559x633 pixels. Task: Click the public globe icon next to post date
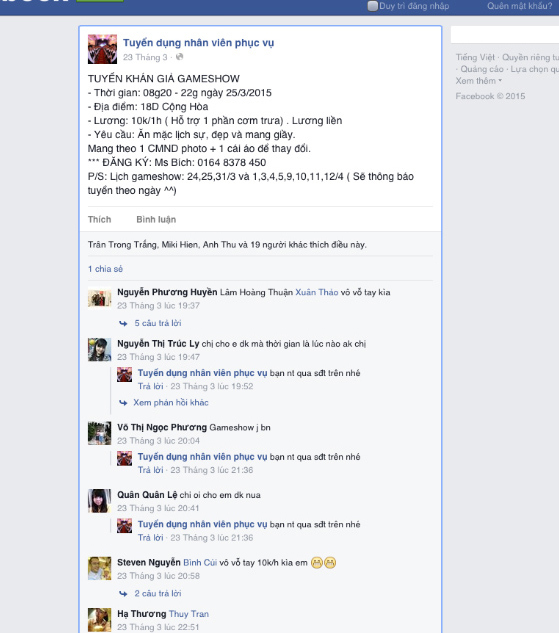tap(180, 57)
